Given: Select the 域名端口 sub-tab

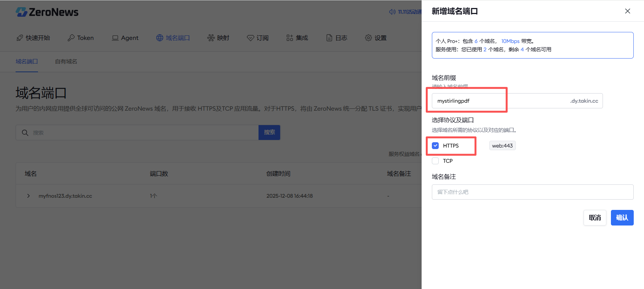Looking at the screenshot, I should click(27, 62).
